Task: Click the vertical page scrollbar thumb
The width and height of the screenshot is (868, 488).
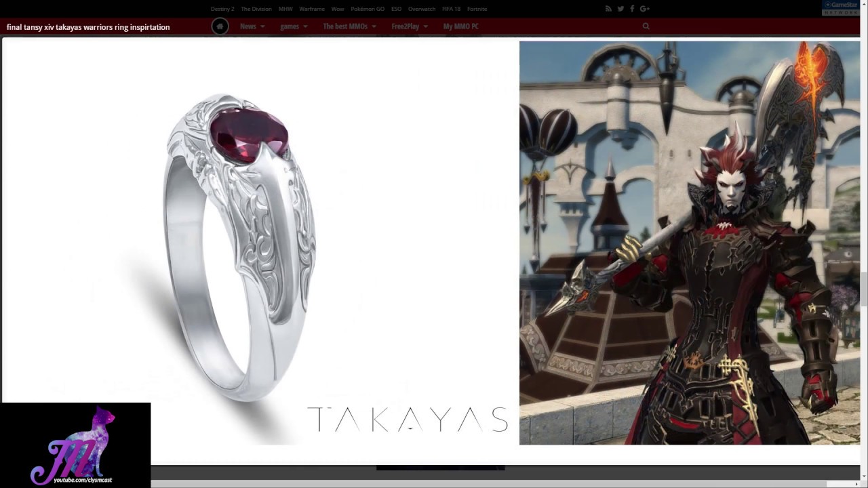Action: [x=864, y=289]
